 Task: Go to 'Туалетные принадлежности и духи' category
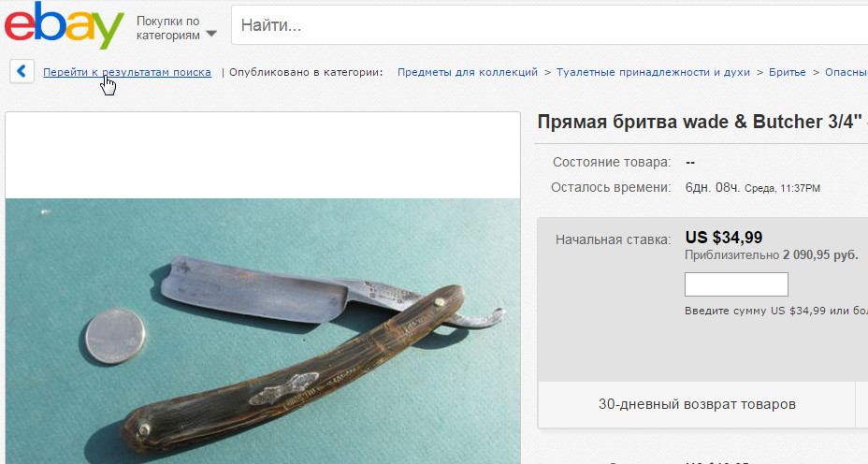(653, 72)
